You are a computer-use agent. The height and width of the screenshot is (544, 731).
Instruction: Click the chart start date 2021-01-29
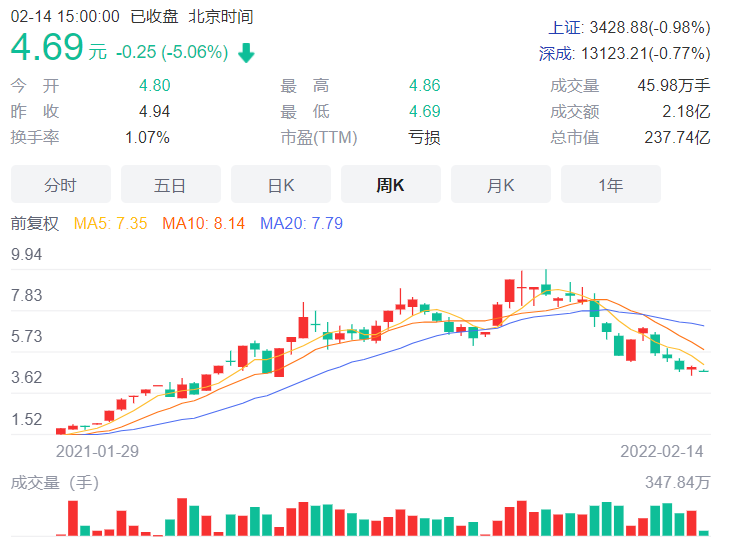[x=97, y=451]
